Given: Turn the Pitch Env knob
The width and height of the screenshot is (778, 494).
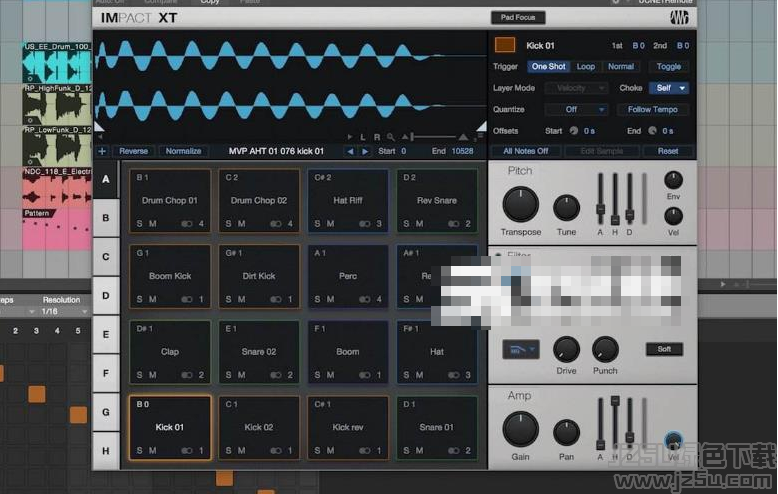Looking at the screenshot, I should point(673,180).
